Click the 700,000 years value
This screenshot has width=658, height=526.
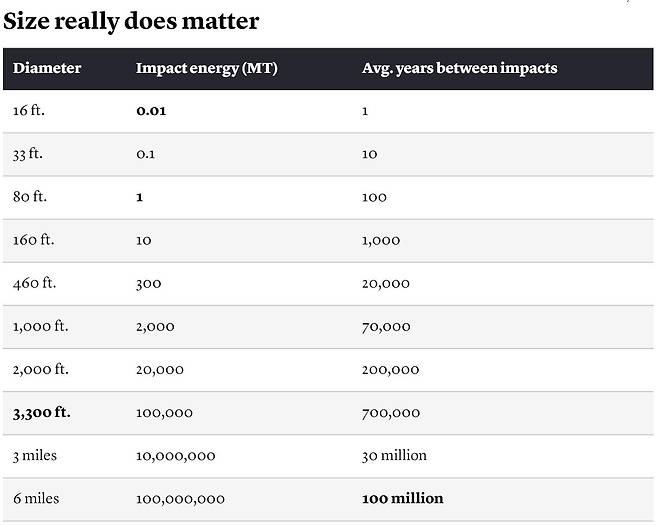pos(391,413)
